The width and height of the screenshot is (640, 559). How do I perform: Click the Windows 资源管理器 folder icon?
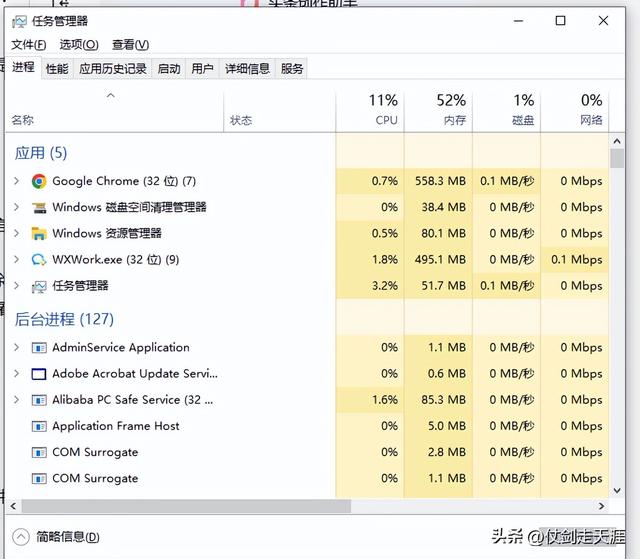[39, 233]
